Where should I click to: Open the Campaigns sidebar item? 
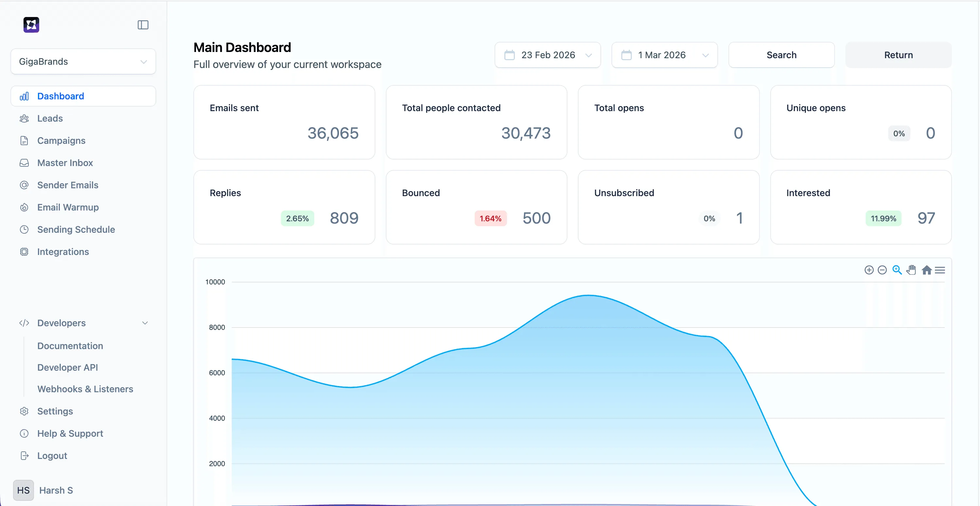coord(61,141)
